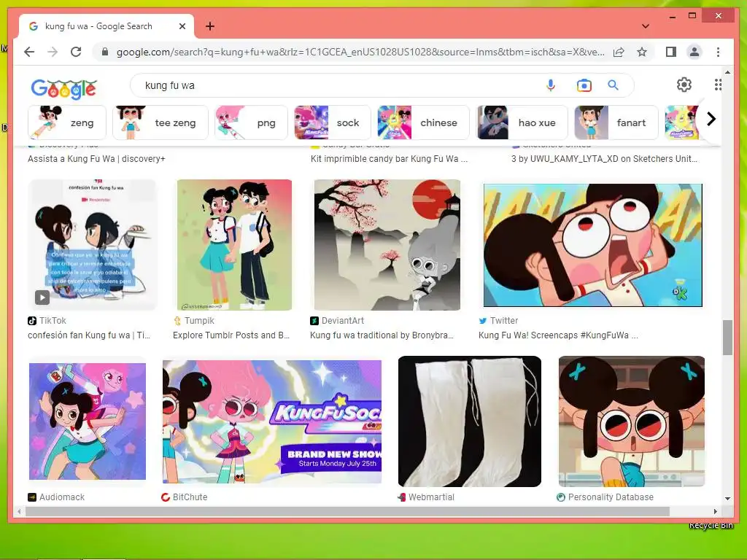Open a new browser tab

click(210, 26)
